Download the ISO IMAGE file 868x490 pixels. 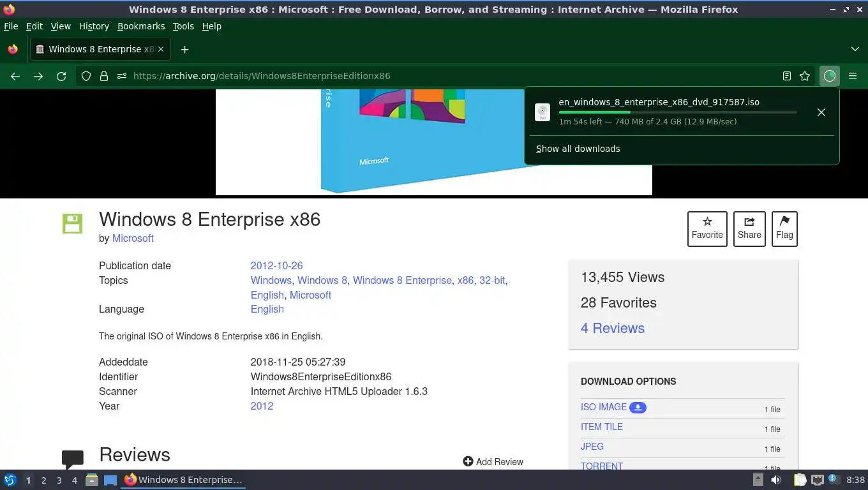coord(604,407)
